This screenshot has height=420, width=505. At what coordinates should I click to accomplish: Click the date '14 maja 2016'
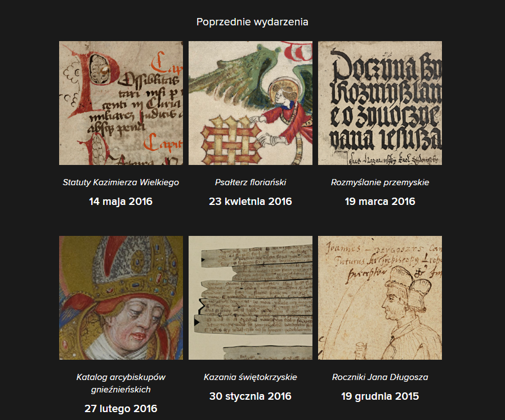click(x=121, y=202)
